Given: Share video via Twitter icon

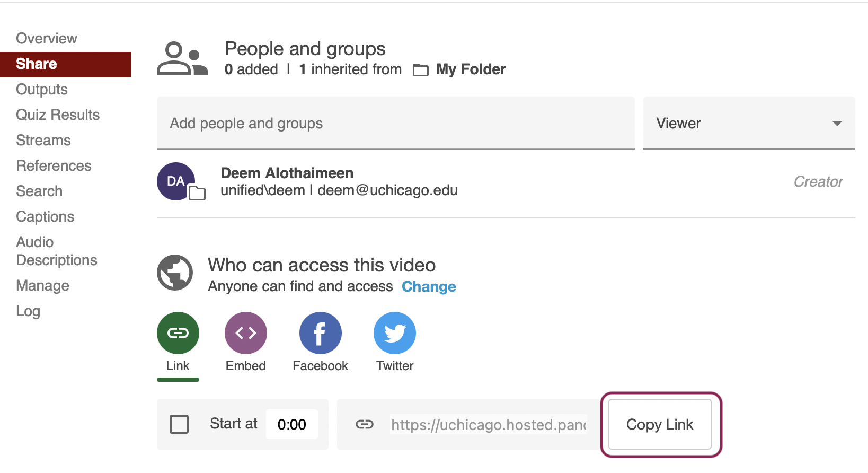Looking at the screenshot, I should tap(395, 333).
